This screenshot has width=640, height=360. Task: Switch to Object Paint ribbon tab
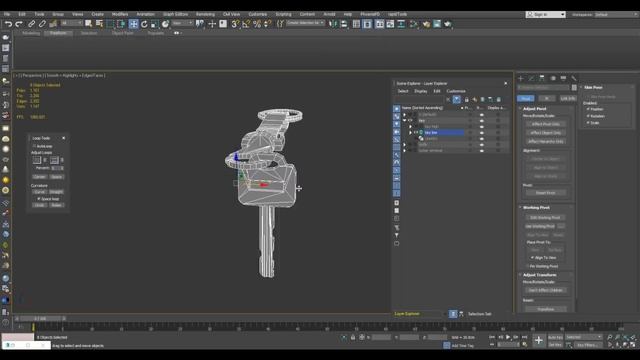pyautogui.click(x=122, y=33)
